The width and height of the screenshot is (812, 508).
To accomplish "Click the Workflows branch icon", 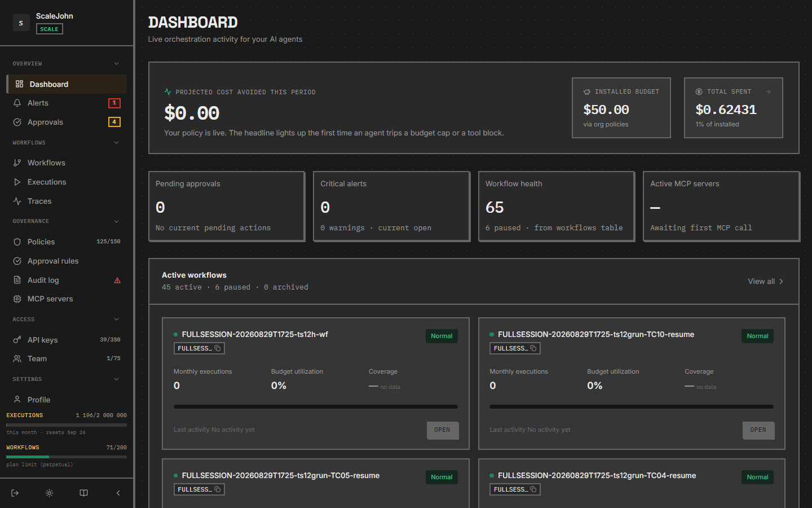I will coord(17,163).
